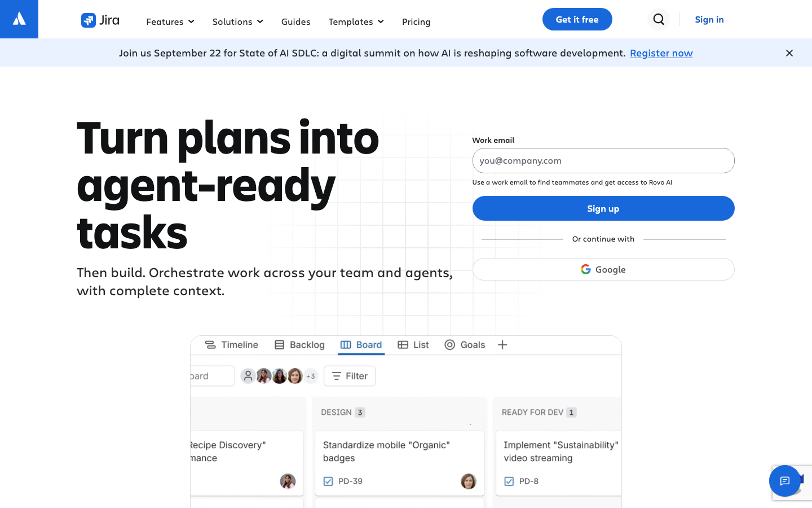Expand the Templates dropdown
Viewport: 812px width, 508px height.
(356, 21)
